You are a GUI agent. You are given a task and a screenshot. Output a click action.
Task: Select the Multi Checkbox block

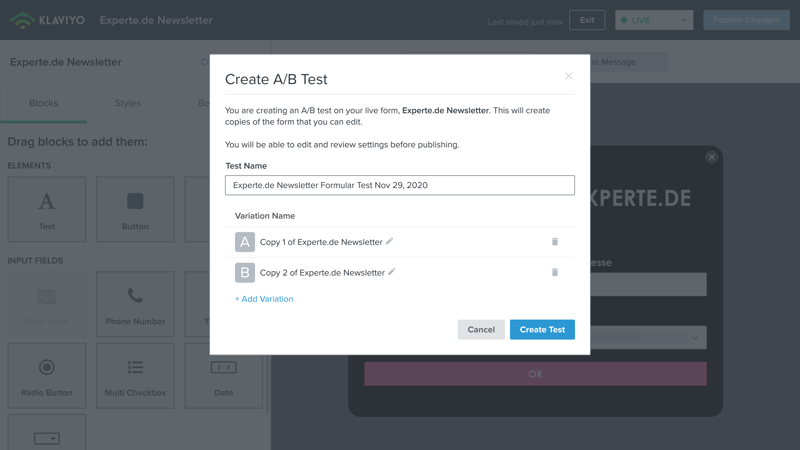coord(135,376)
